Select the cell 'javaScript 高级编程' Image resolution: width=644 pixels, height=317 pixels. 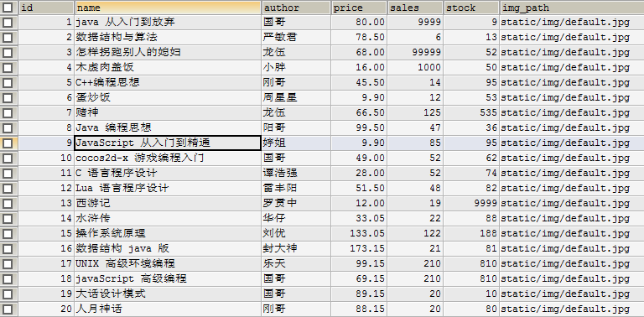pos(168,278)
